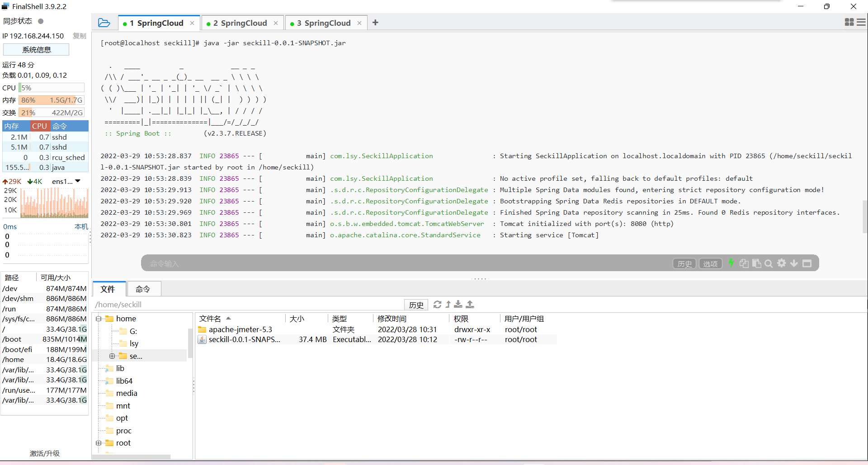Open 选项 in the terminal input bar
The height and width of the screenshot is (465, 868).
coord(710,264)
